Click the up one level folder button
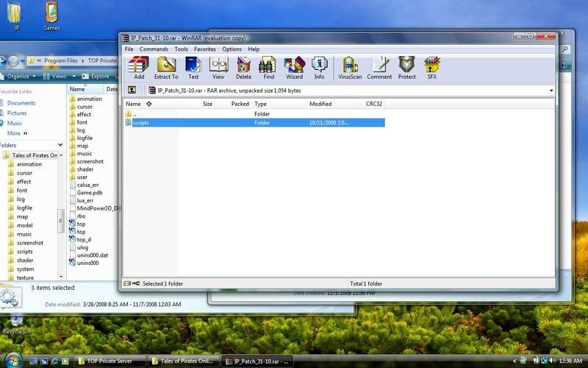 132,90
